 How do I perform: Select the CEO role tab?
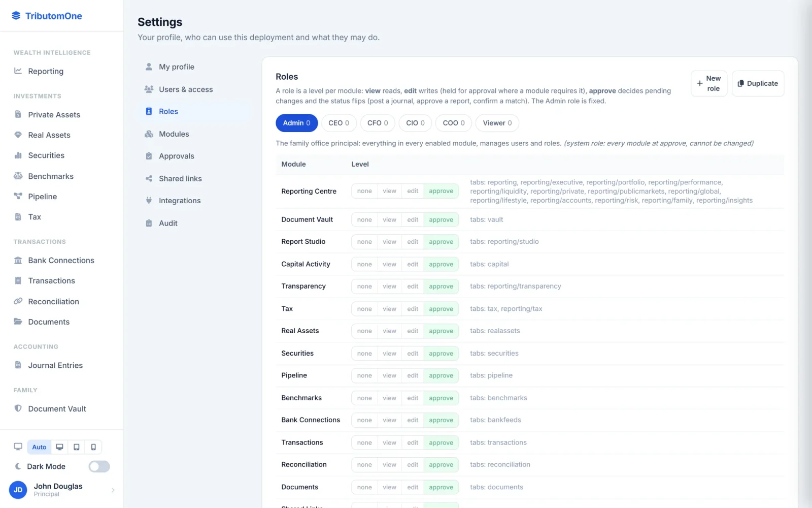[339, 123]
